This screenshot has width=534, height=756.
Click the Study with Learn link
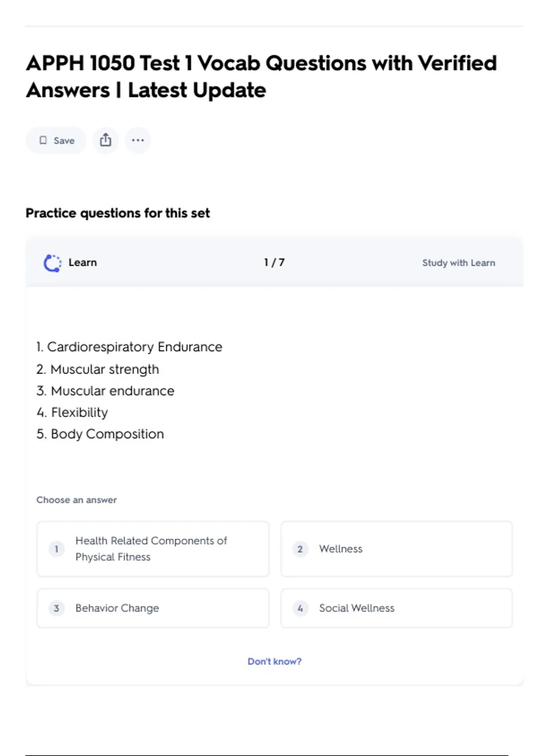pos(458,263)
